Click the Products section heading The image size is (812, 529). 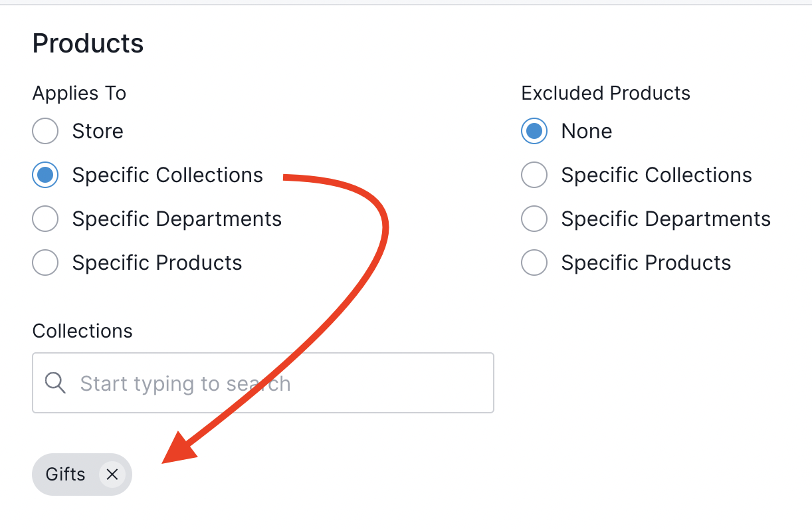click(x=87, y=43)
